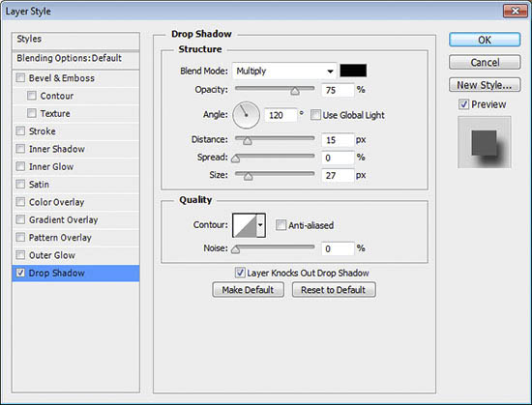Open the Gradient Overlay settings
The width and height of the screenshot is (532, 405).
[64, 219]
